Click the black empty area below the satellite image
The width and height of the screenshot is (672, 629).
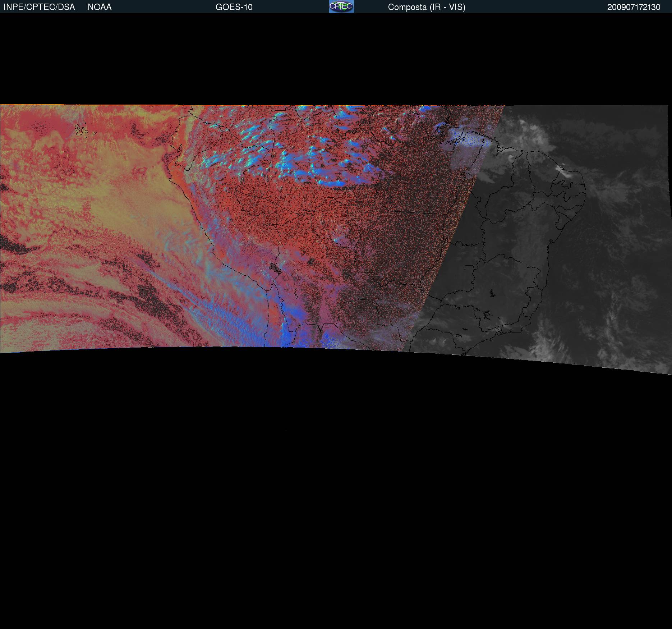tap(336, 503)
